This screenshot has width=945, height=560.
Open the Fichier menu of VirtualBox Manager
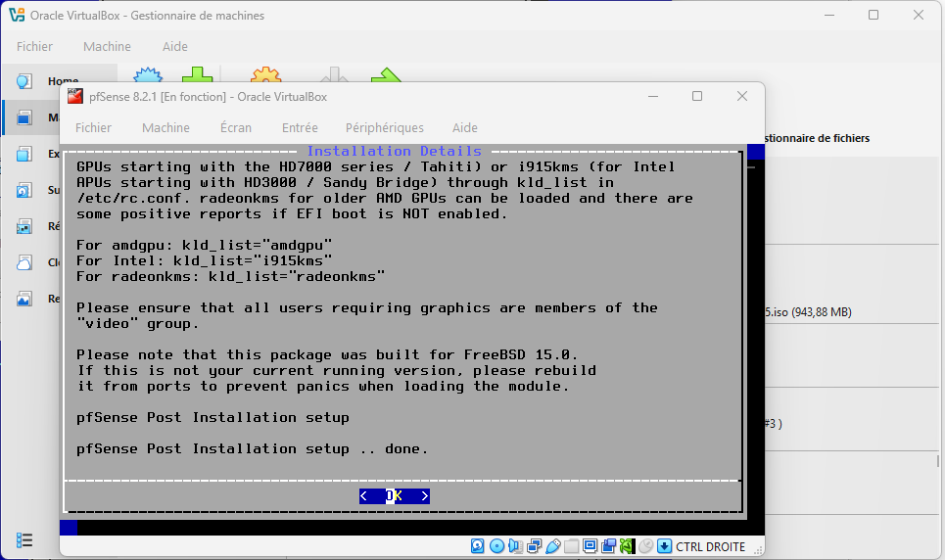[34, 46]
